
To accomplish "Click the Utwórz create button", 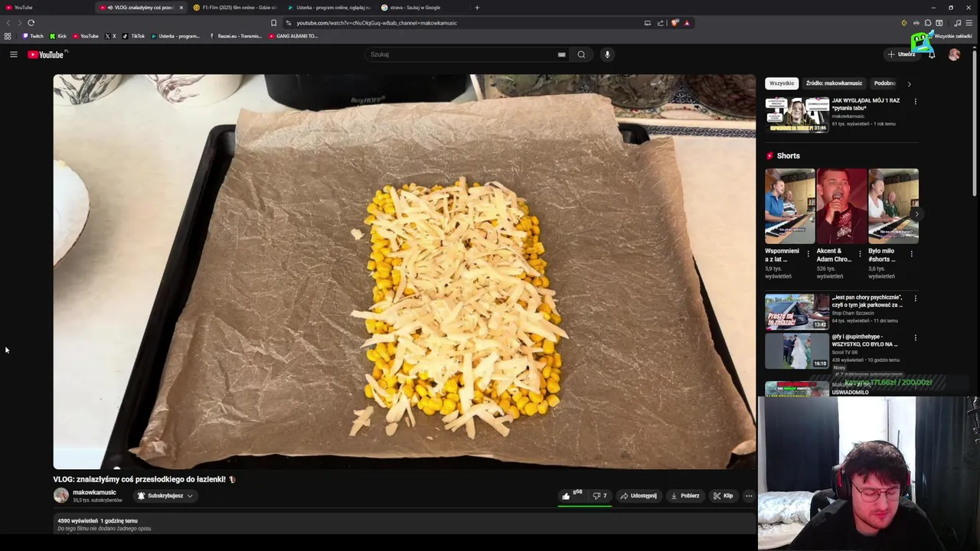I will (x=902, y=54).
